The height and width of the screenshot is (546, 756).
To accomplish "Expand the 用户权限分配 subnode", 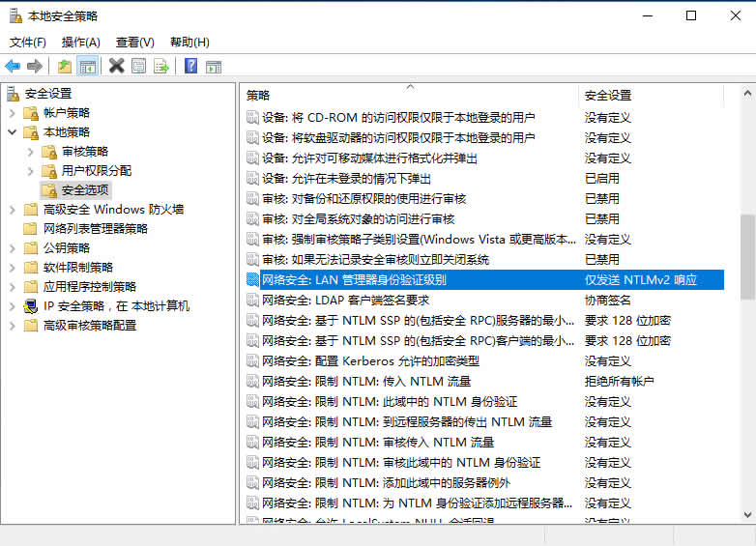I will pos(30,171).
